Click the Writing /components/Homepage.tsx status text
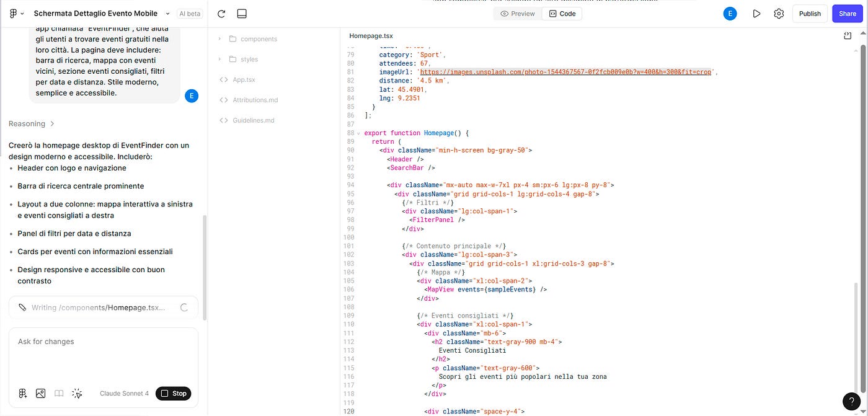 tap(99, 307)
